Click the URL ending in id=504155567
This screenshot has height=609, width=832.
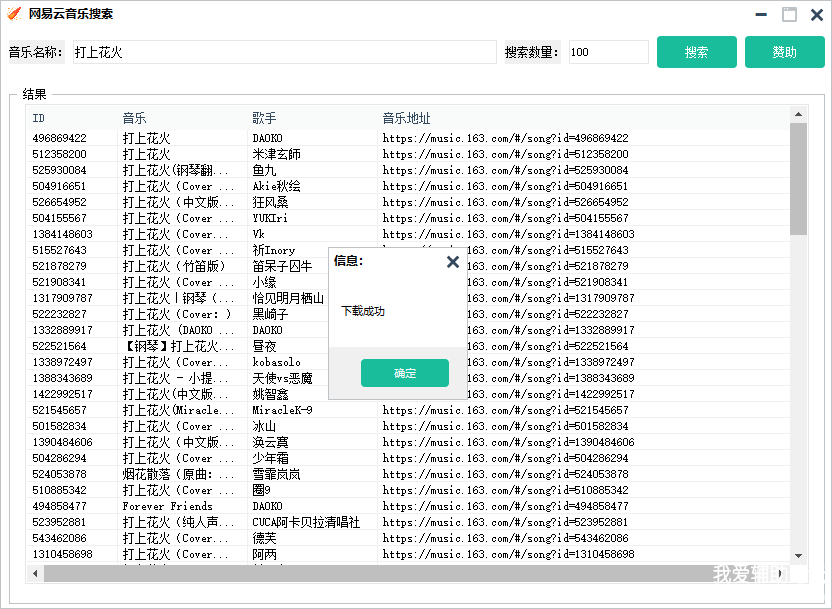click(x=506, y=218)
